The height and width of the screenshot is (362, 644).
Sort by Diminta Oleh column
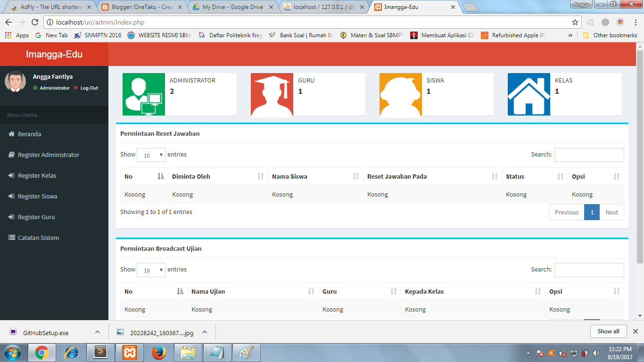pos(218,176)
